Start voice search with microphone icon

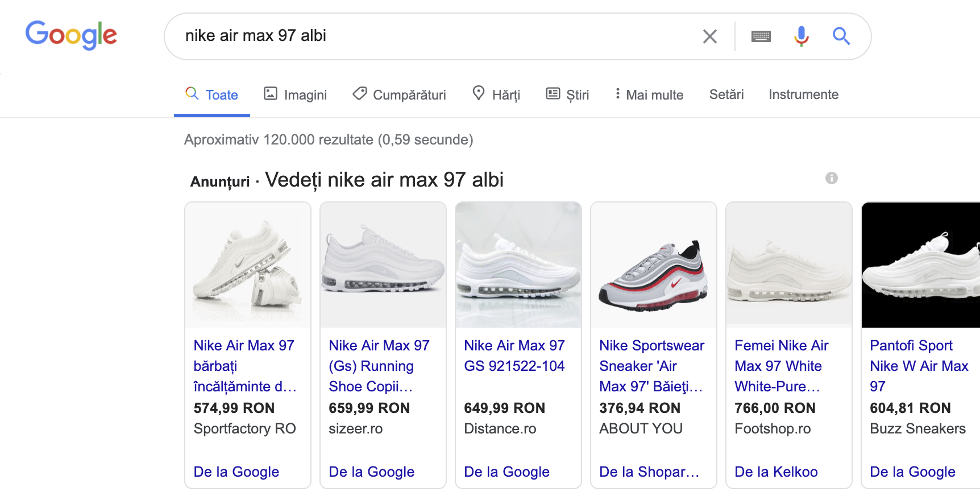801,36
